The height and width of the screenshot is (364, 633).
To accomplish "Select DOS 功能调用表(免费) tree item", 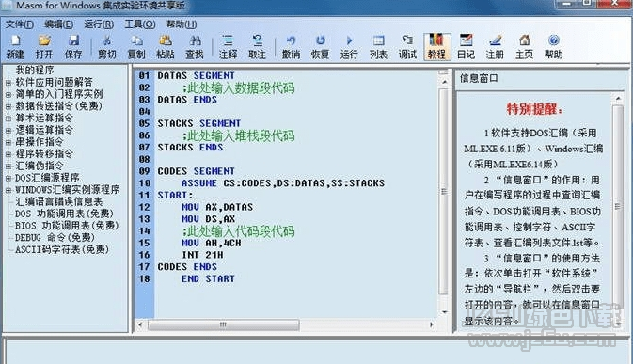I will coord(64,214).
